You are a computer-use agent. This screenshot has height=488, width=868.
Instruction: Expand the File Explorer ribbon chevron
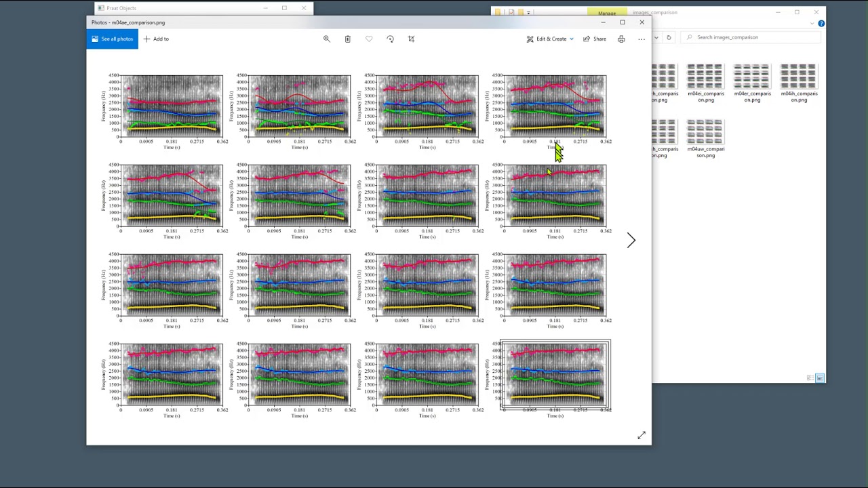(x=813, y=24)
